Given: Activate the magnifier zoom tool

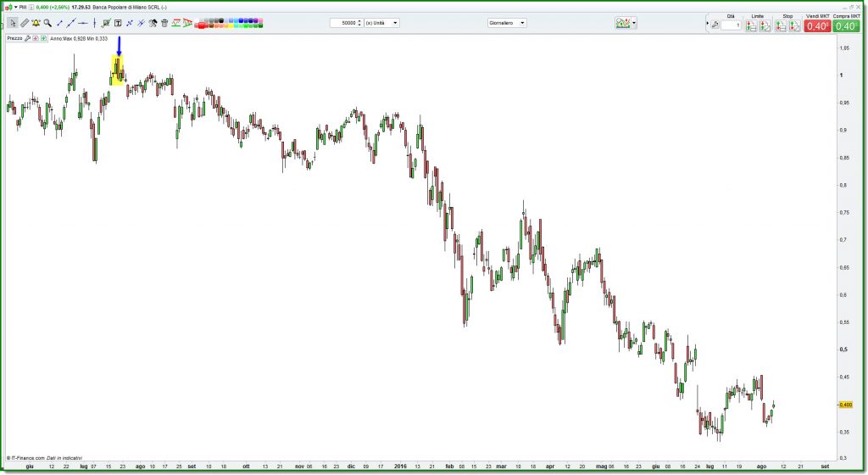Looking at the screenshot, I should click(x=47, y=23).
